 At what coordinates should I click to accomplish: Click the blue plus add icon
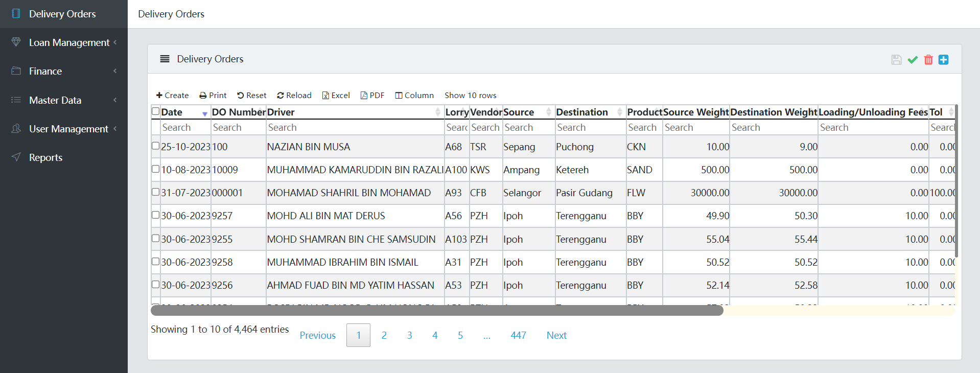pyautogui.click(x=943, y=60)
